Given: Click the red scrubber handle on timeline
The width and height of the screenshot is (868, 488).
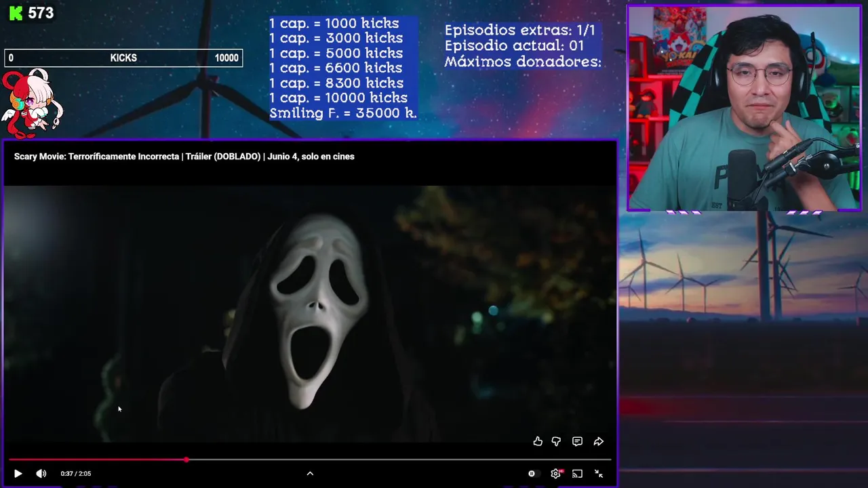Looking at the screenshot, I should (186, 460).
